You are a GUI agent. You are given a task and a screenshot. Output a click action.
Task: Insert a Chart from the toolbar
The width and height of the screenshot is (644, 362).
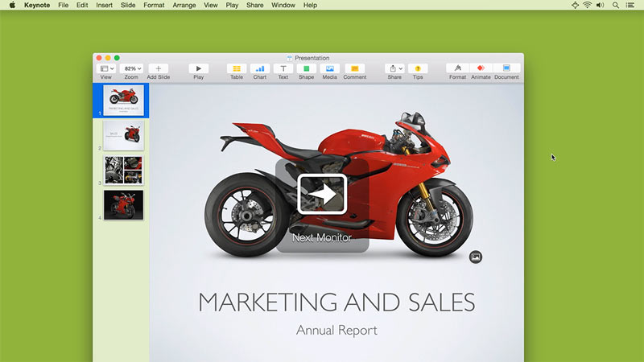pos(259,68)
